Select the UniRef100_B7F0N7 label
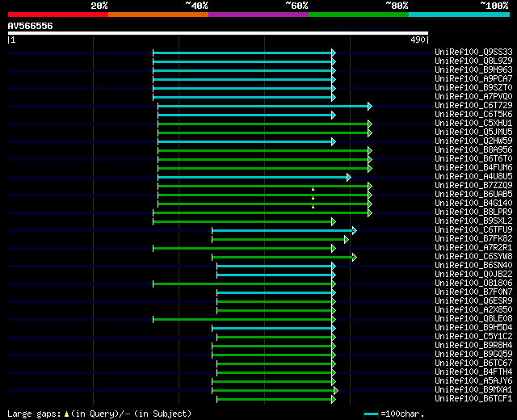Viewport: 517px width, 420px height. click(x=473, y=292)
